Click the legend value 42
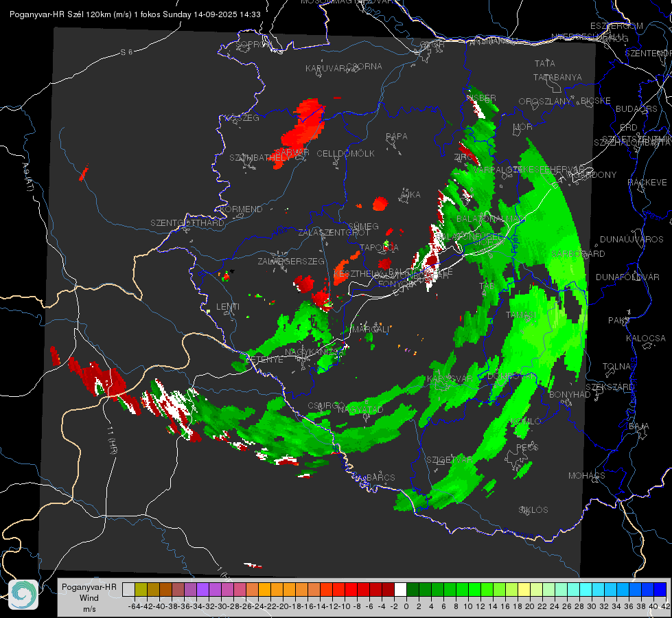 click(x=666, y=606)
